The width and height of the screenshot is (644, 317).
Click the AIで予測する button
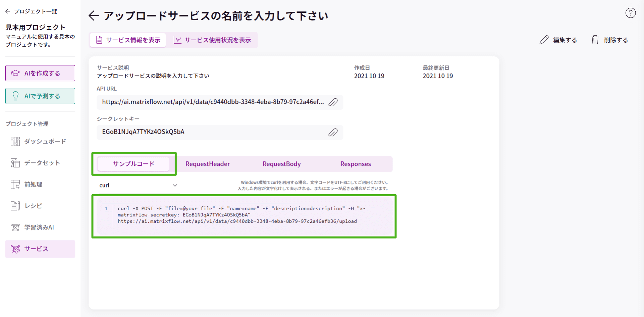(40, 96)
